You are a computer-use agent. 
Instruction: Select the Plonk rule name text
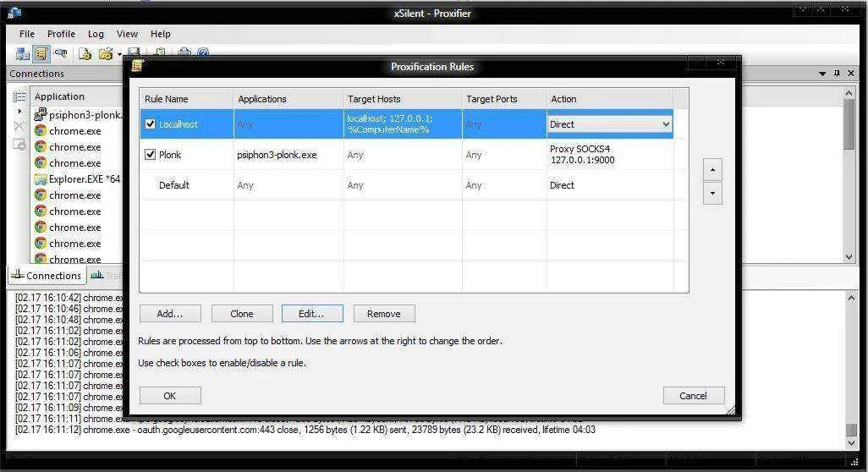tap(170, 155)
